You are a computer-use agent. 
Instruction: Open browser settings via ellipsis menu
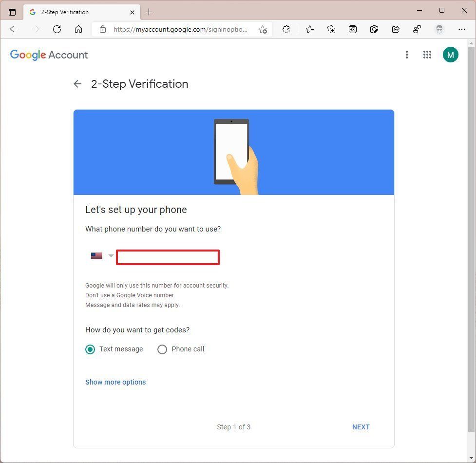point(461,29)
